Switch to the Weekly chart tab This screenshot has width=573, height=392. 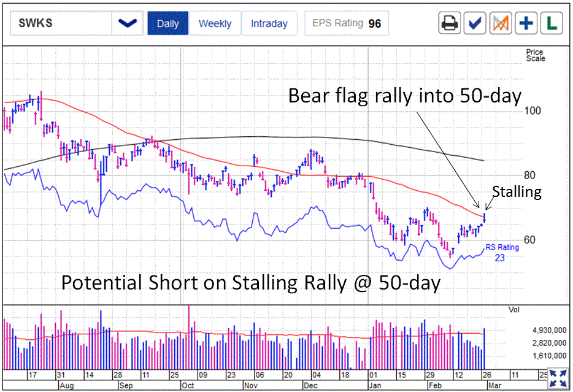click(215, 23)
